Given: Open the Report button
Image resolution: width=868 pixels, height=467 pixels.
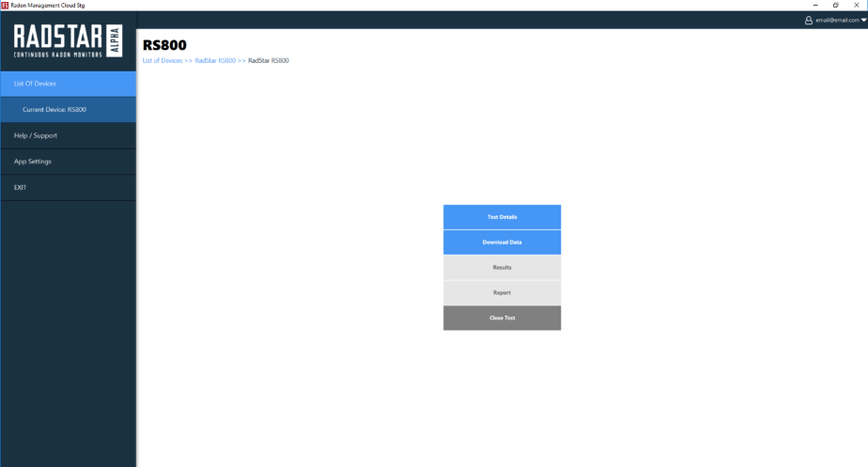Looking at the screenshot, I should click(502, 292).
